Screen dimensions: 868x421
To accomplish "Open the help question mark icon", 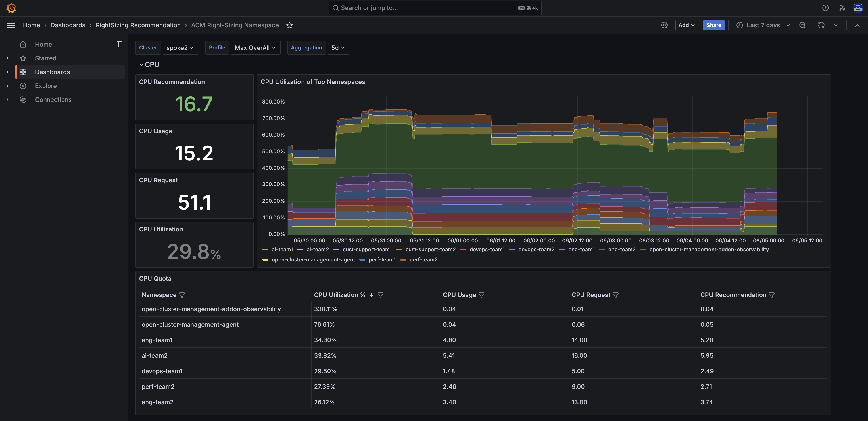I will point(825,8).
